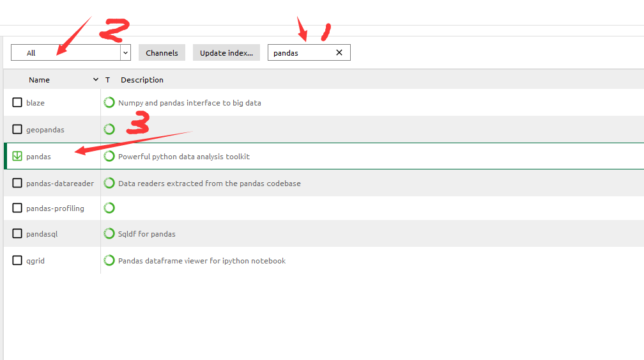Click the pandasql package type icon

point(109,233)
